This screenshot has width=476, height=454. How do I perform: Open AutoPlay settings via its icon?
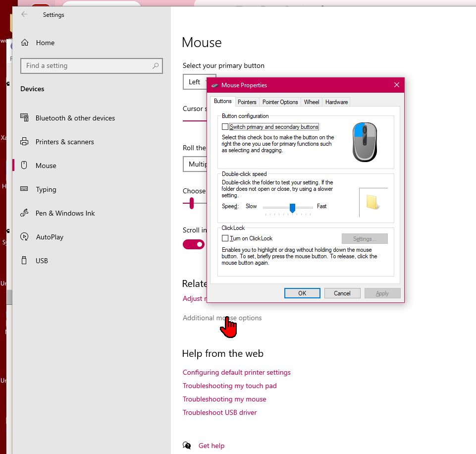pyautogui.click(x=24, y=237)
